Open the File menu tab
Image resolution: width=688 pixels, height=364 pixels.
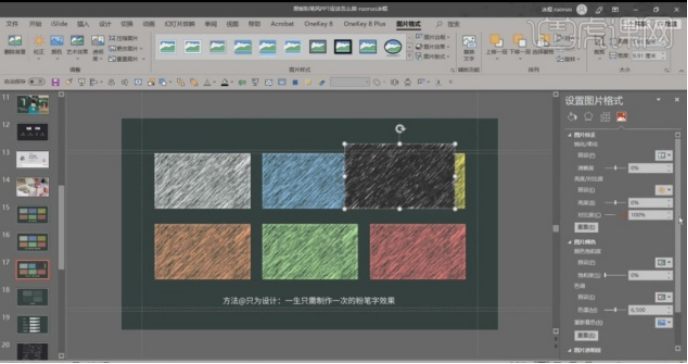12,24
